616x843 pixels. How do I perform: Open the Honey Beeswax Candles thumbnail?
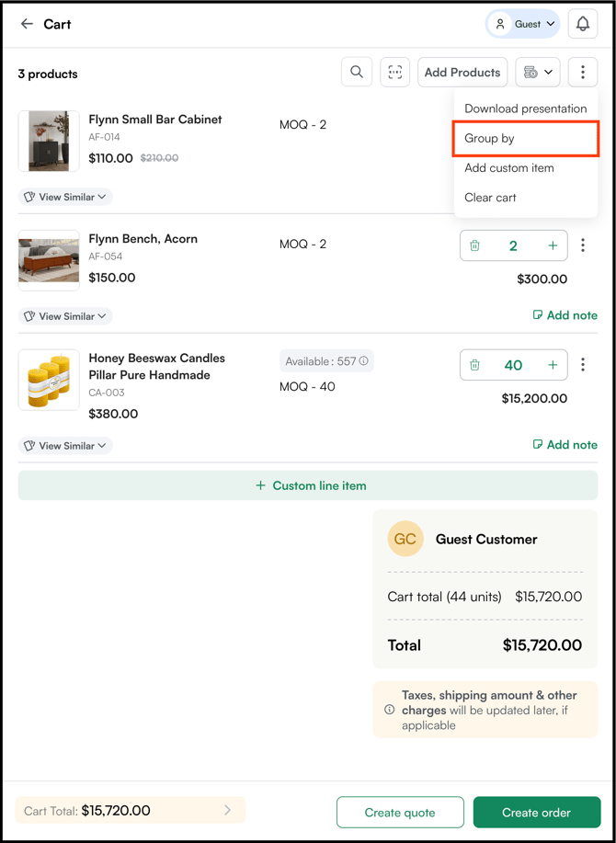pyautogui.click(x=49, y=380)
